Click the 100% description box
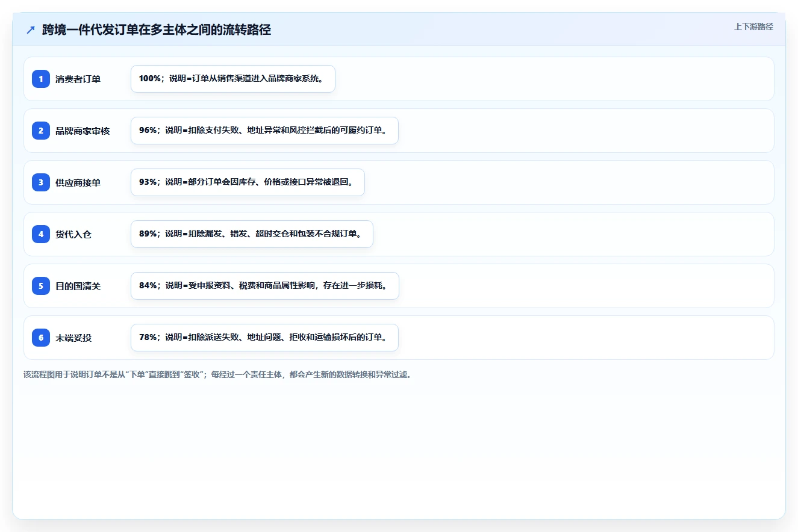 232,79
